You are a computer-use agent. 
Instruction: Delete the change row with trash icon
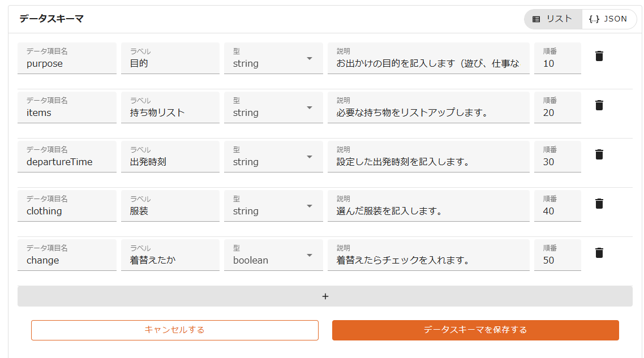pyautogui.click(x=599, y=253)
